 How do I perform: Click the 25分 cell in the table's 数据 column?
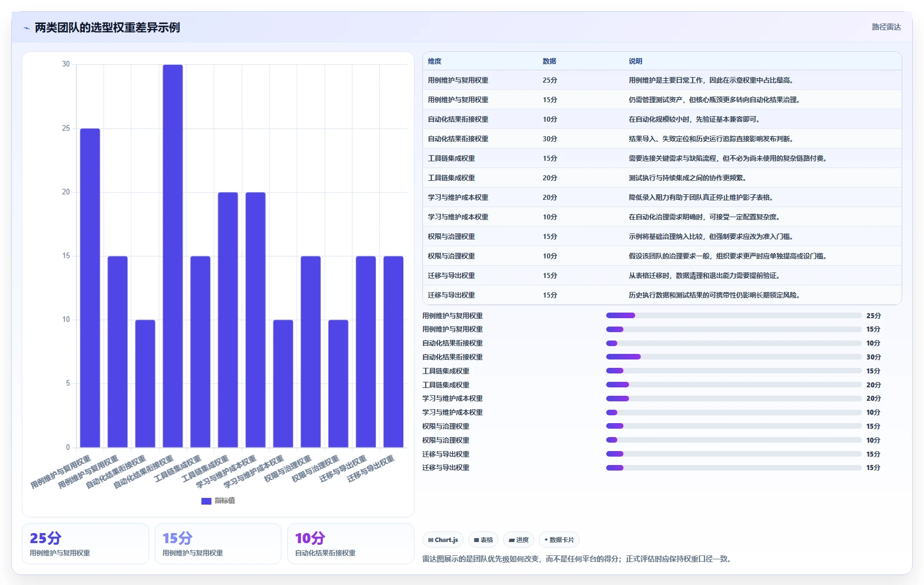click(x=550, y=80)
